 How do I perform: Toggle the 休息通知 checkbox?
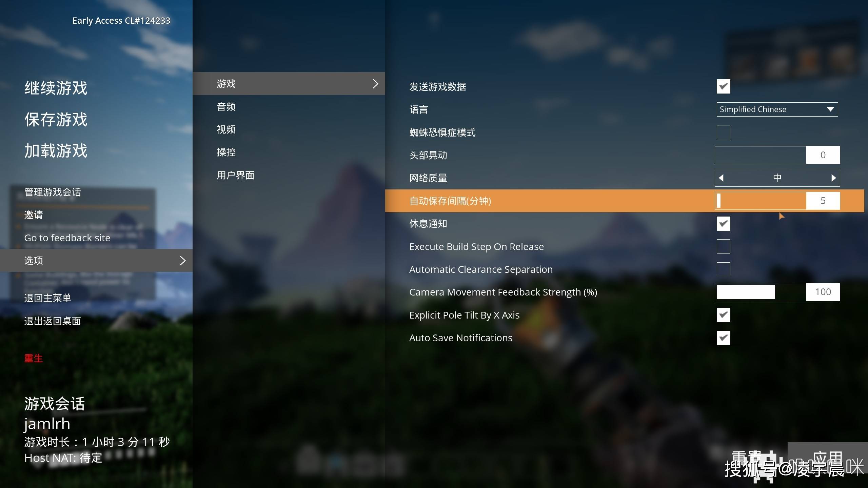pos(723,223)
